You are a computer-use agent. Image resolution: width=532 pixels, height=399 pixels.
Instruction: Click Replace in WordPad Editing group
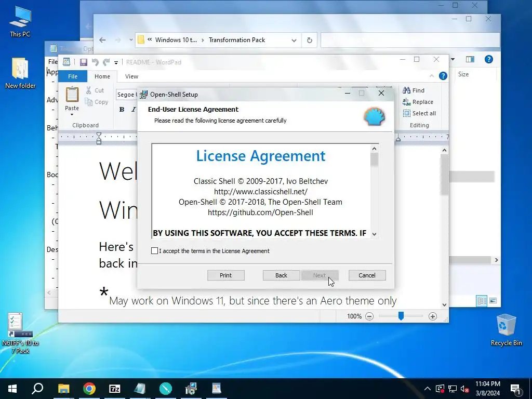[x=418, y=102]
